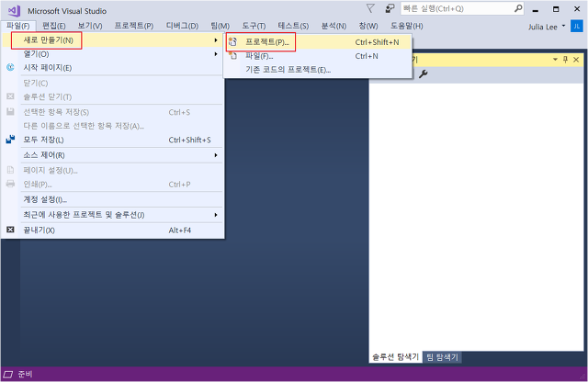The height and width of the screenshot is (382, 588).
Task: Choose 계정 설정(I)... menu entry
Action: [112, 199]
